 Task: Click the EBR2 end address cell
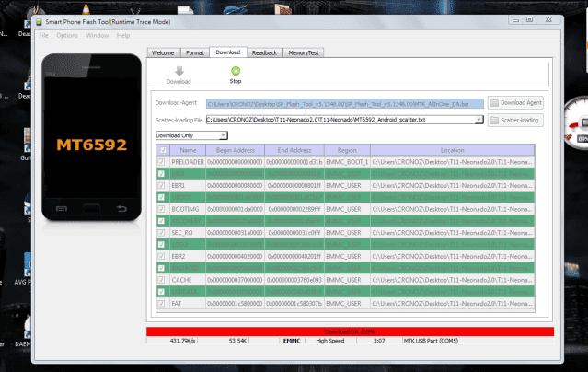pos(294,256)
